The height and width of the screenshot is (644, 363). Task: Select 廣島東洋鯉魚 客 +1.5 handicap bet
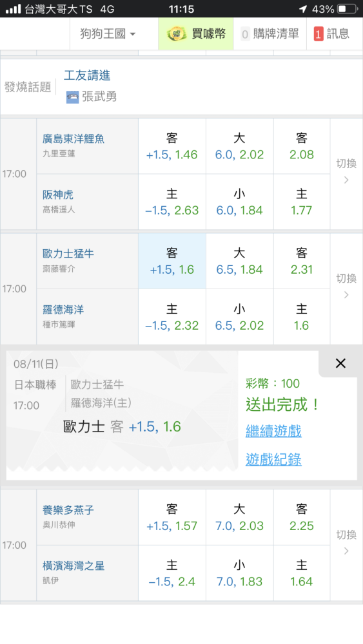click(172, 146)
